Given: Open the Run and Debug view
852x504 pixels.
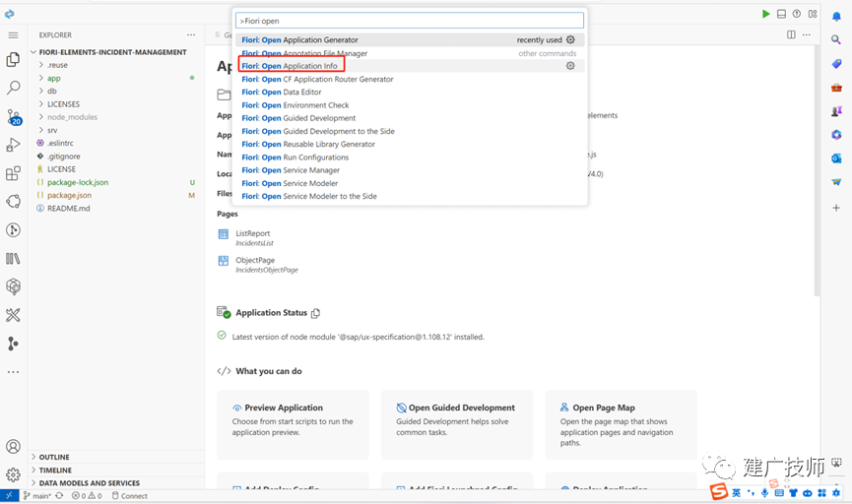Looking at the screenshot, I should [x=13, y=145].
